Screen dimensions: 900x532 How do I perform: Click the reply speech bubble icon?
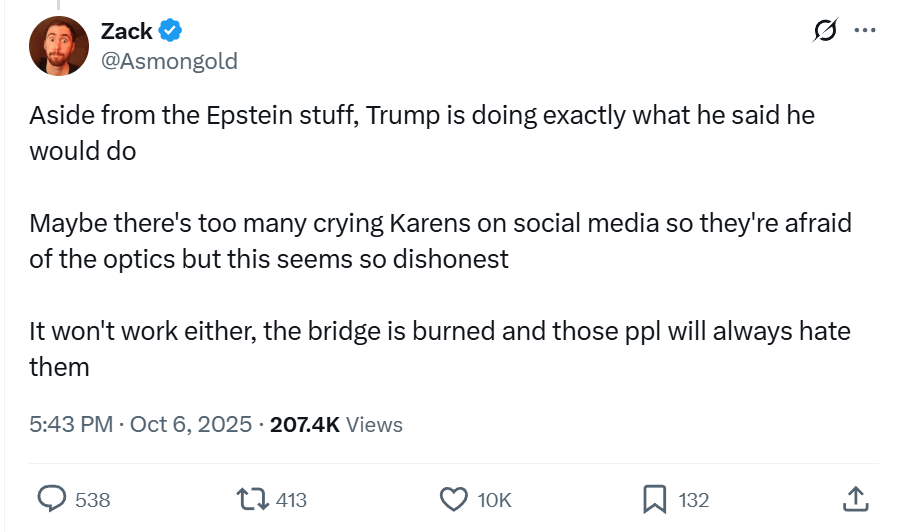52,499
